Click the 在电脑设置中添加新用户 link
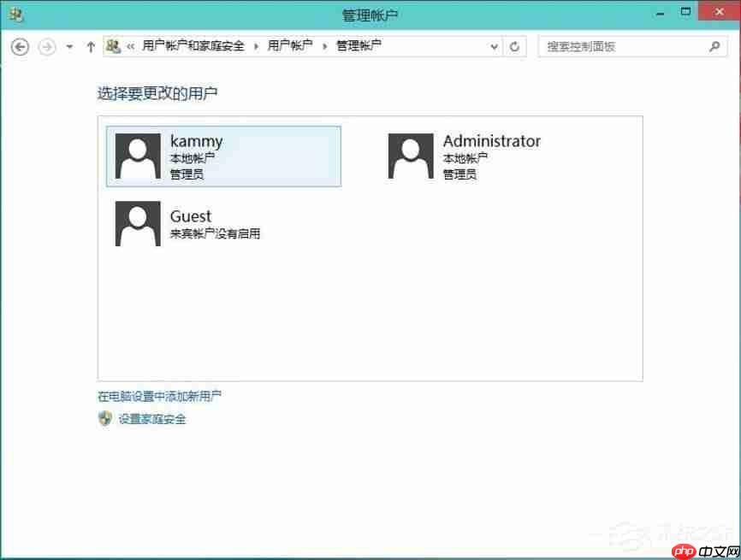Viewport: 741px width, 560px height. coord(159,396)
